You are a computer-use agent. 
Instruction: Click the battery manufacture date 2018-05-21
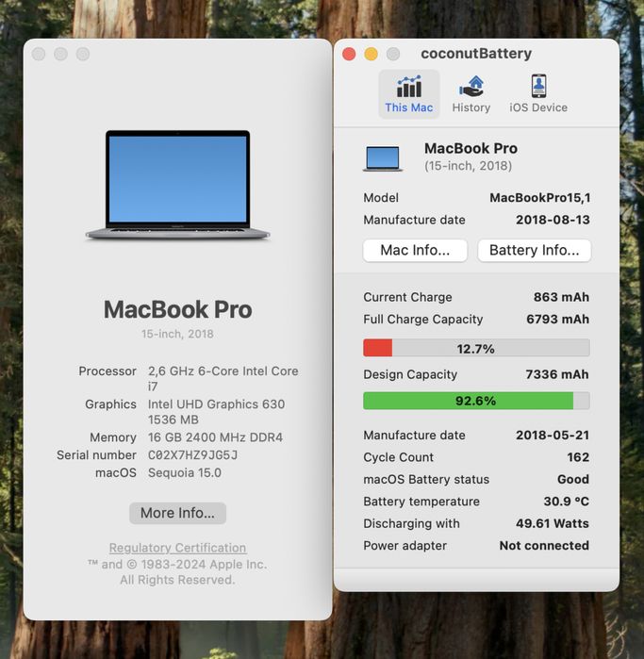point(553,435)
